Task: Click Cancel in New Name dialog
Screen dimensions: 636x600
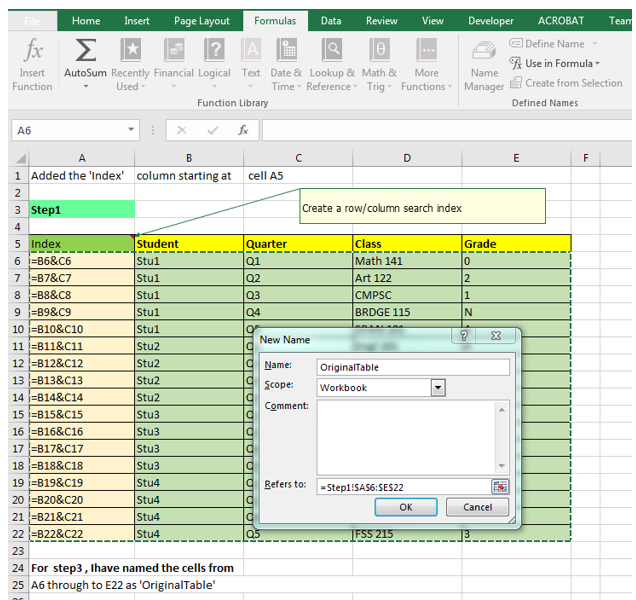Action: point(477,507)
